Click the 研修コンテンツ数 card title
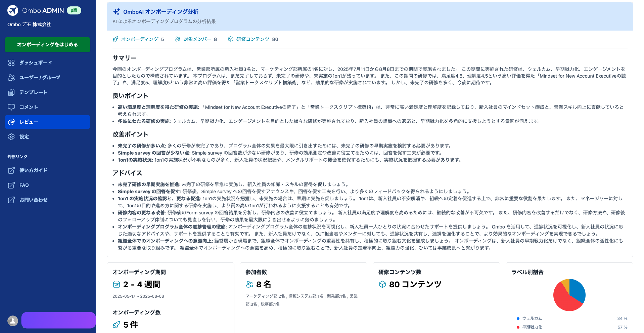Viewport: 644px width, 333px height. [400, 272]
